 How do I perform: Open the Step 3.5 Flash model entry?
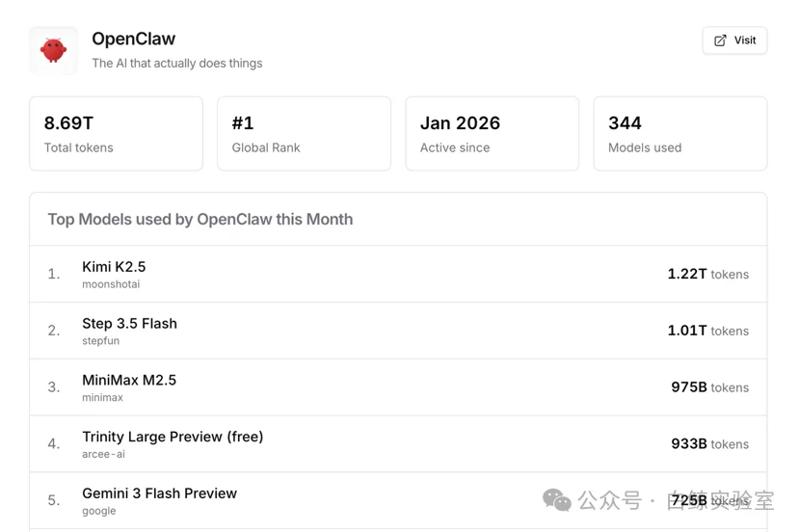click(x=129, y=324)
